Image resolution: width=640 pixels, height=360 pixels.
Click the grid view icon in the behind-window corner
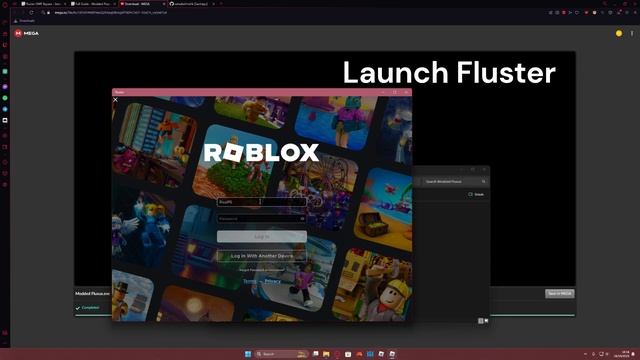pyautogui.click(x=480, y=321)
